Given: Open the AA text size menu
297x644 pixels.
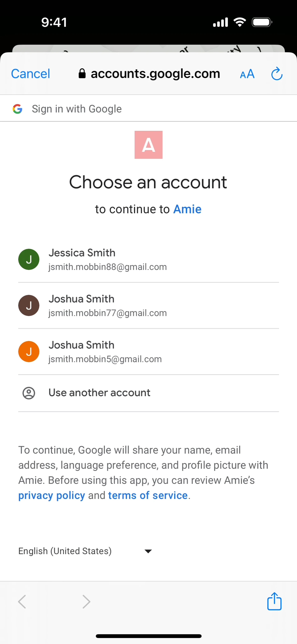Looking at the screenshot, I should coord(247,74).
